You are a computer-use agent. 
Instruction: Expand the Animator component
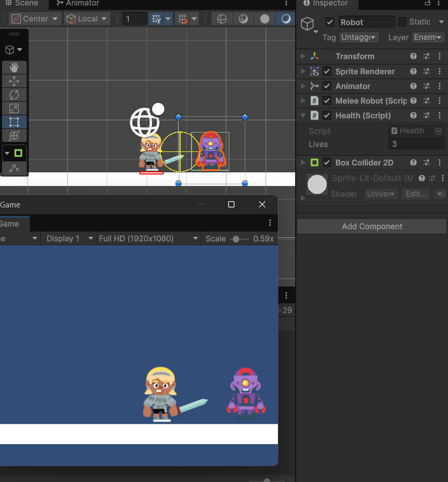pyautogui.click(x=303, y=86)
